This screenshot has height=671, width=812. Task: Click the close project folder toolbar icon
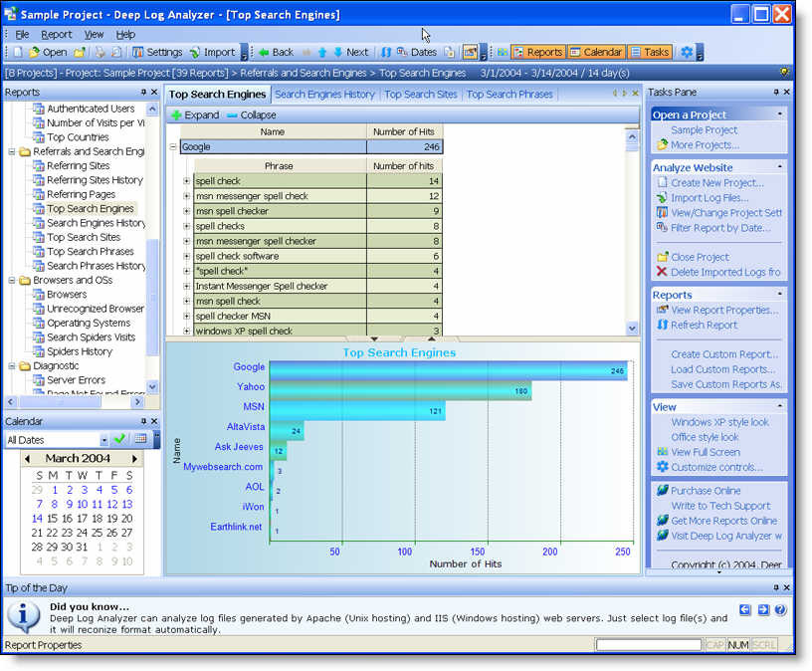pos(80,53)
